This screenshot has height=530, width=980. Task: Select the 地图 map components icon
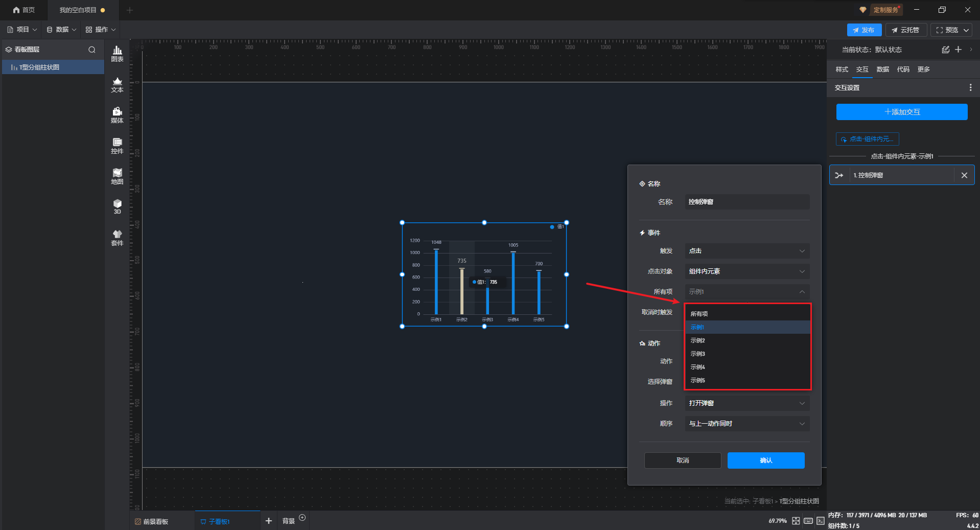pos(117,176)
